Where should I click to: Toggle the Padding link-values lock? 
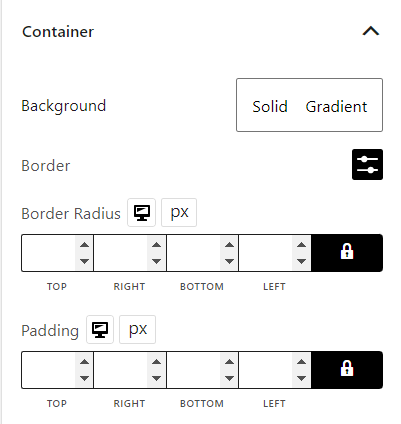pyautogui.click(x=347, y=370)
